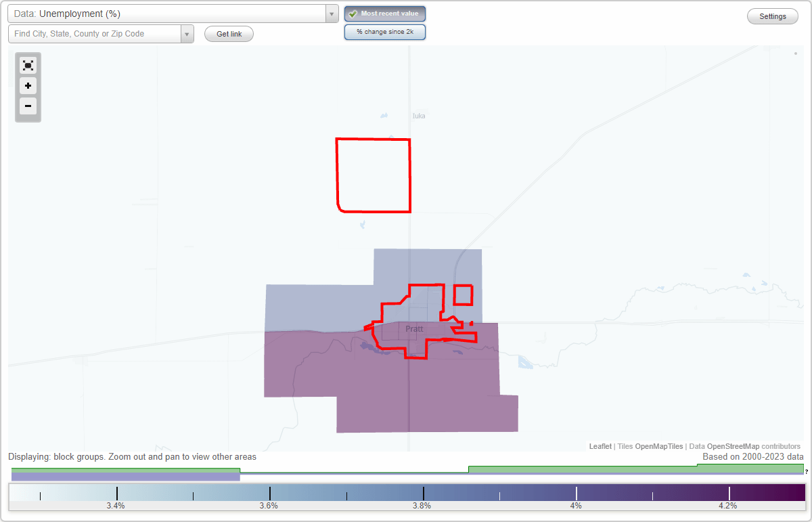Open the OpenStreetMap contributors link
Viewport: 812px width, 522px height.
(734, 446)
